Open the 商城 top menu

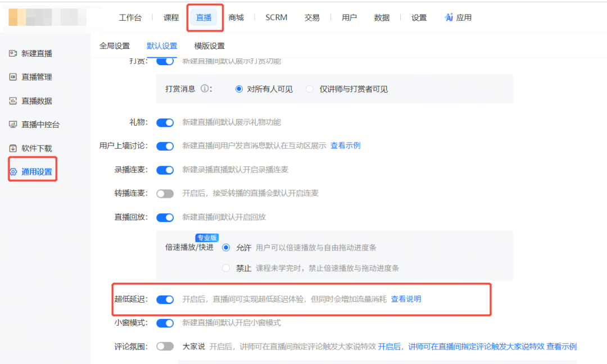click(236, 17)
